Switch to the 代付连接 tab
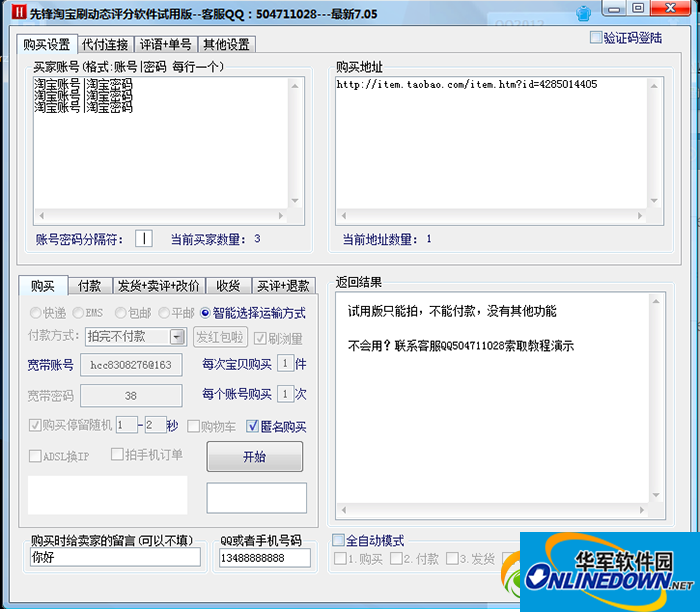 click(105, 45)
